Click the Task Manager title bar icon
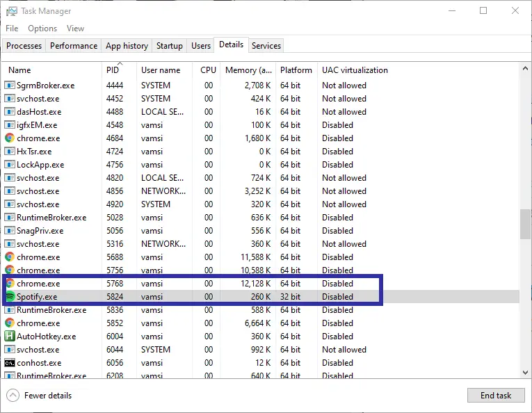 click(x=12, y=11)
